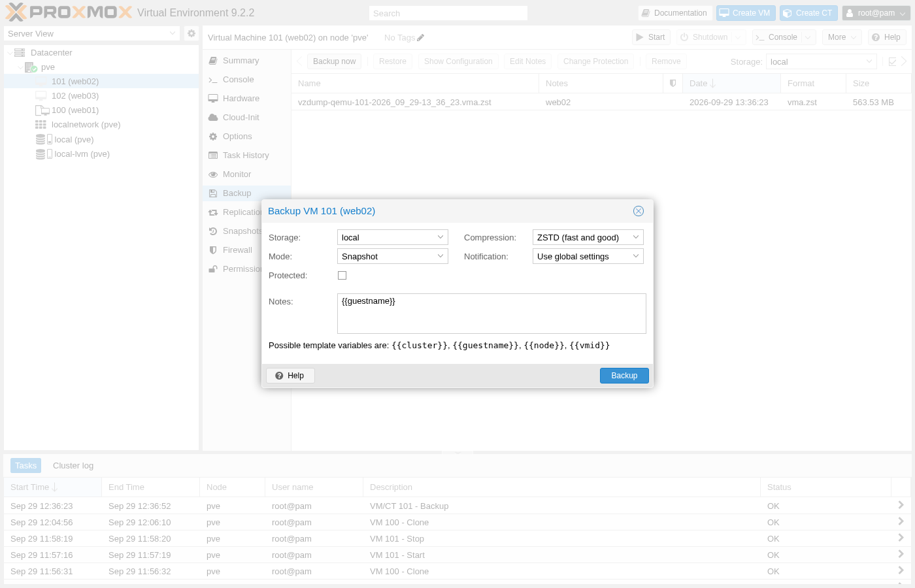Select local-lvm (pve) storage in the tree
915x588 pixels.
pos(82,154)
